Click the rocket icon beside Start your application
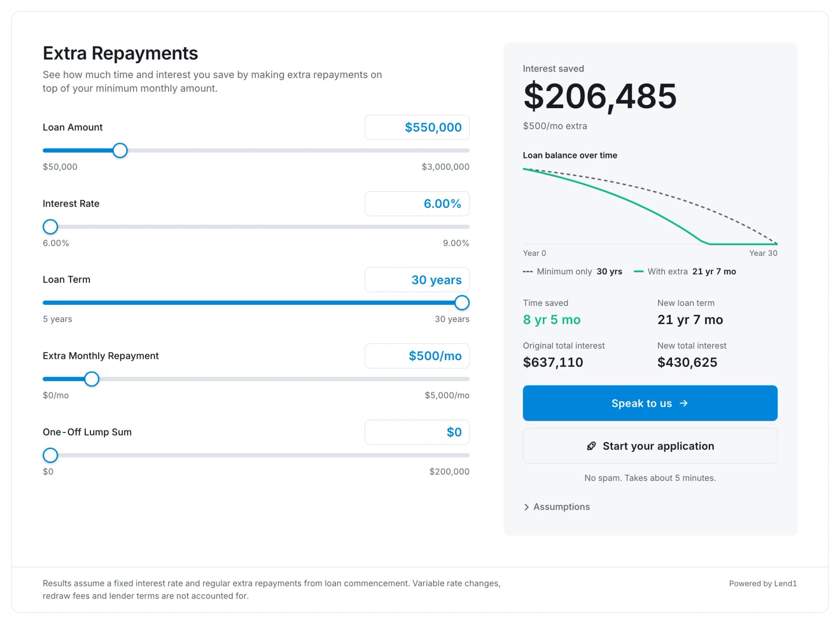The image size is (840, 624). pyautogui.click(x=591, y=446)
